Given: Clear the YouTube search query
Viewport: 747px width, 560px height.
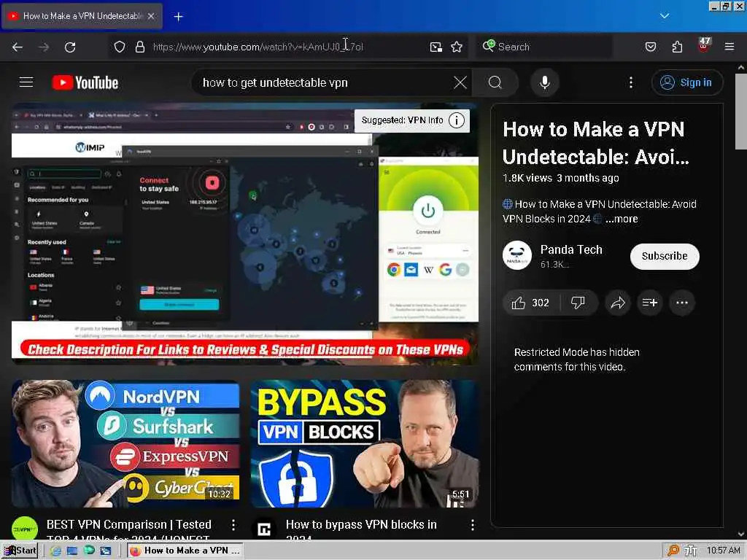Looking at the screenshot, I should (460, 82).
